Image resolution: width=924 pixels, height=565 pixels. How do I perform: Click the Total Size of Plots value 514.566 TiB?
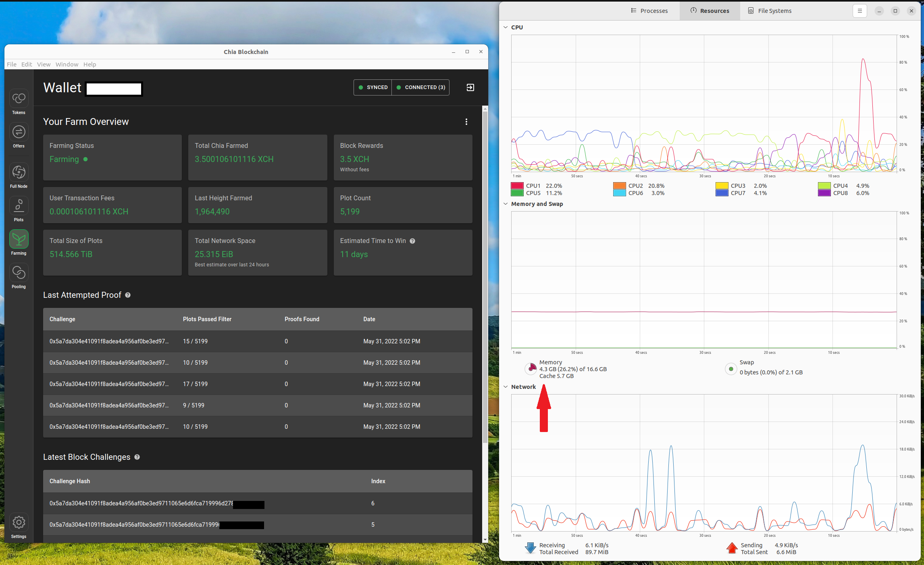point(71,254)
